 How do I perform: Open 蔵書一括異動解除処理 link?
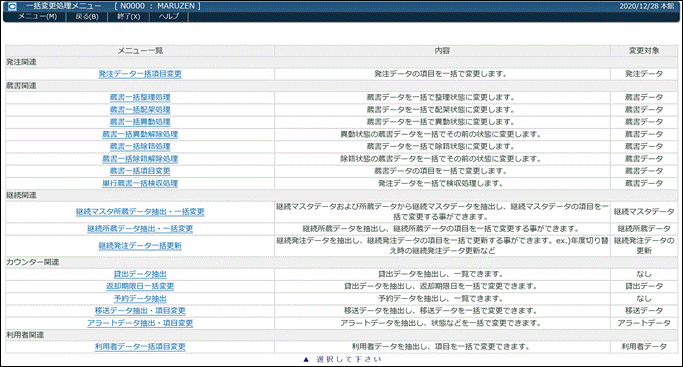140,134
